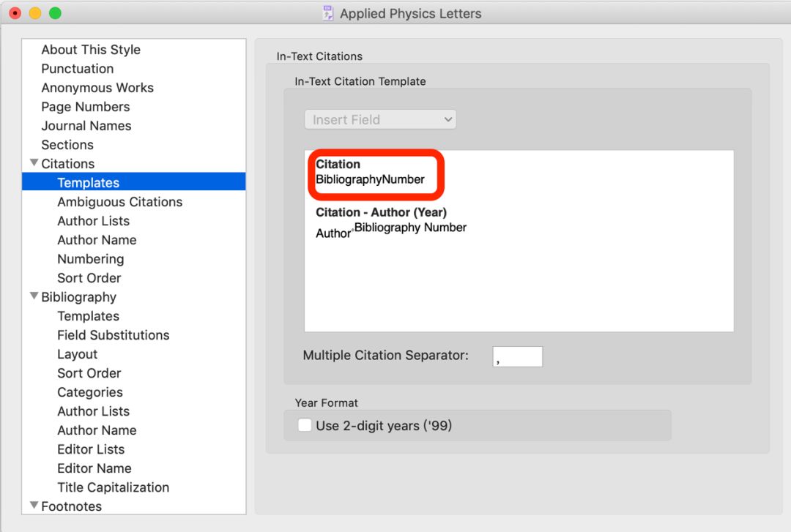Click the BibliographyNumber citation template text
Screen dimensions: 791x532
(x=370, y=179)
